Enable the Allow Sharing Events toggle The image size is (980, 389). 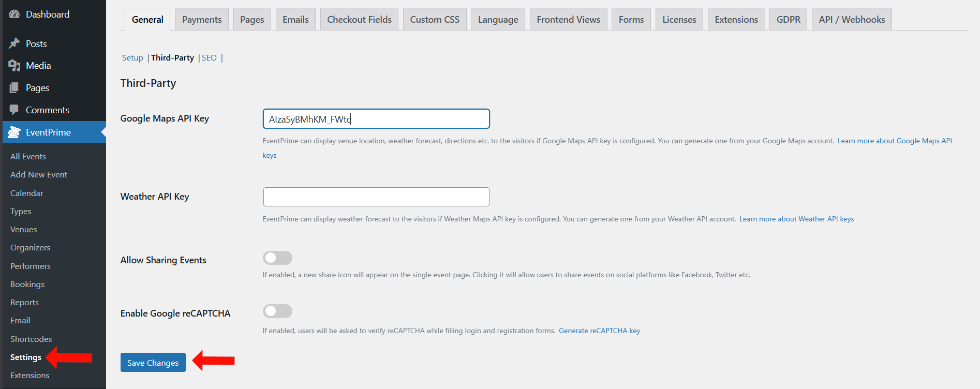click(277, 258)
